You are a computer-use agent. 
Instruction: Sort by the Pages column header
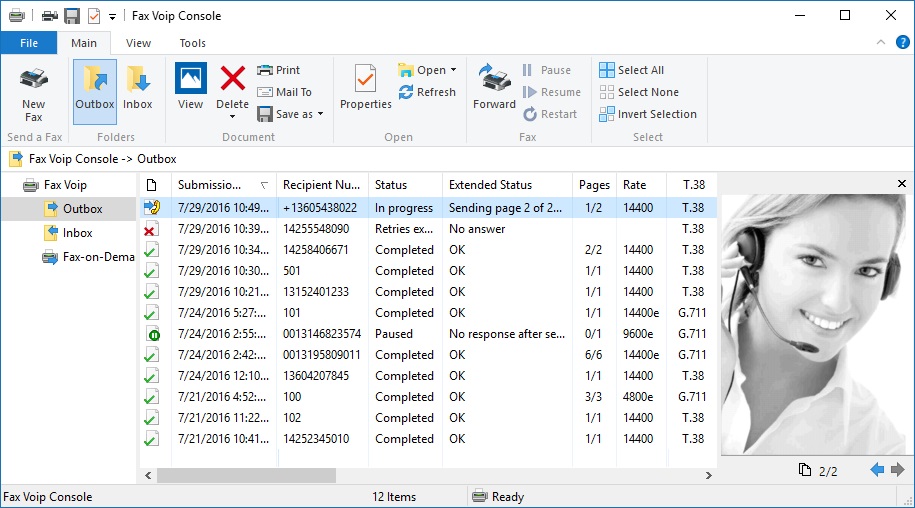594,185
